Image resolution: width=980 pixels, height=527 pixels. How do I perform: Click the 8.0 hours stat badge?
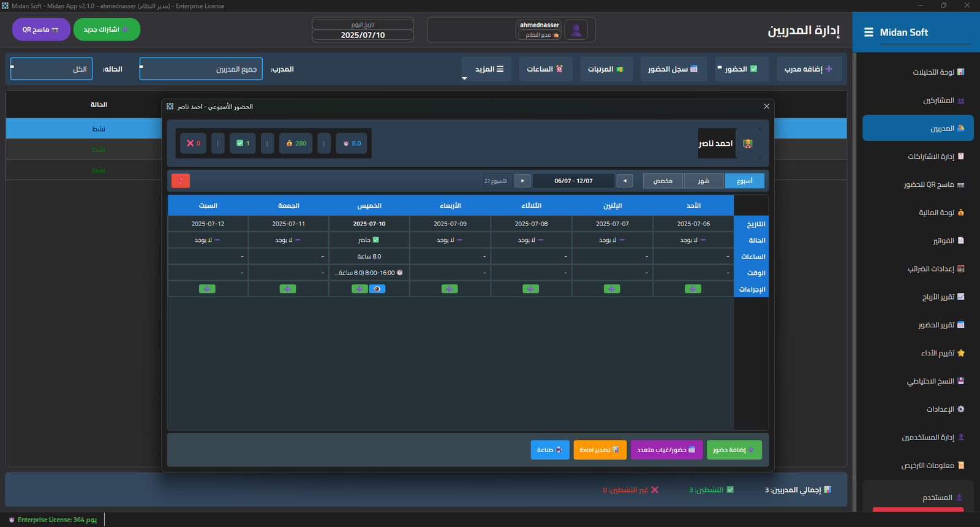pyautogui.click(x=352, y=143)
